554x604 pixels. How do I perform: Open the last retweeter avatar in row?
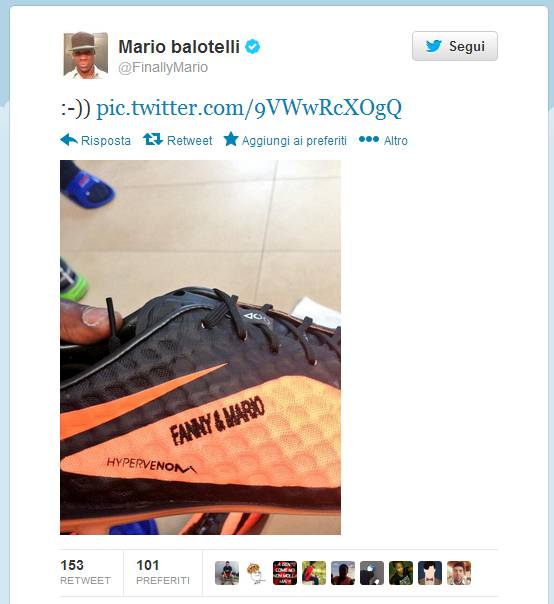(x=459, y=573)
